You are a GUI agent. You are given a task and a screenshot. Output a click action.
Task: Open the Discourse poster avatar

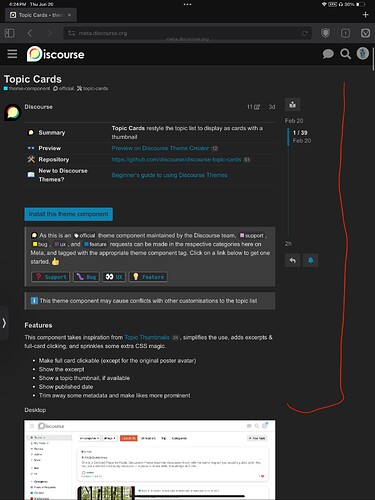(x=13, y=112)
